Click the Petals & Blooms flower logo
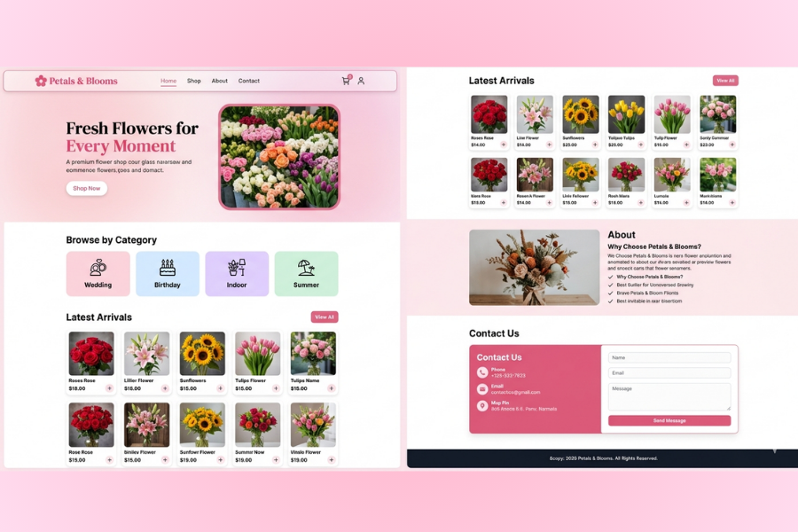798x532 pixels. coord(42,81)
